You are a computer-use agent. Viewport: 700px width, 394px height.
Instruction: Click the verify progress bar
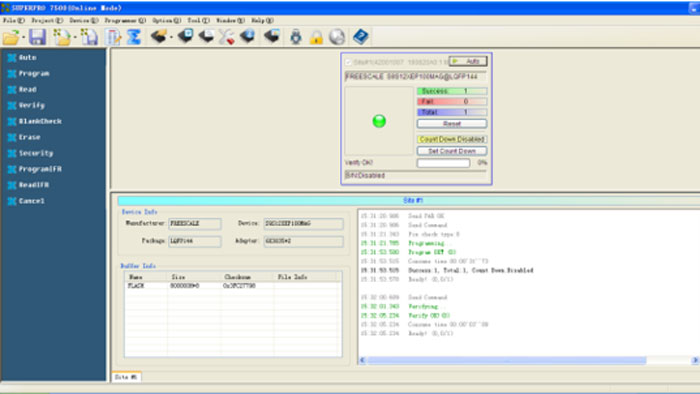click(x=443, y=163)
